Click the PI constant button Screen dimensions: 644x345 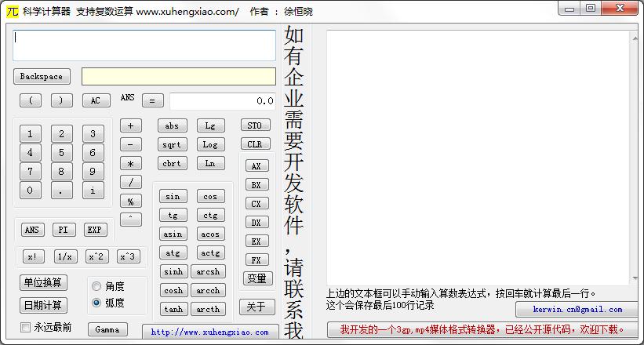coord(64,231)
